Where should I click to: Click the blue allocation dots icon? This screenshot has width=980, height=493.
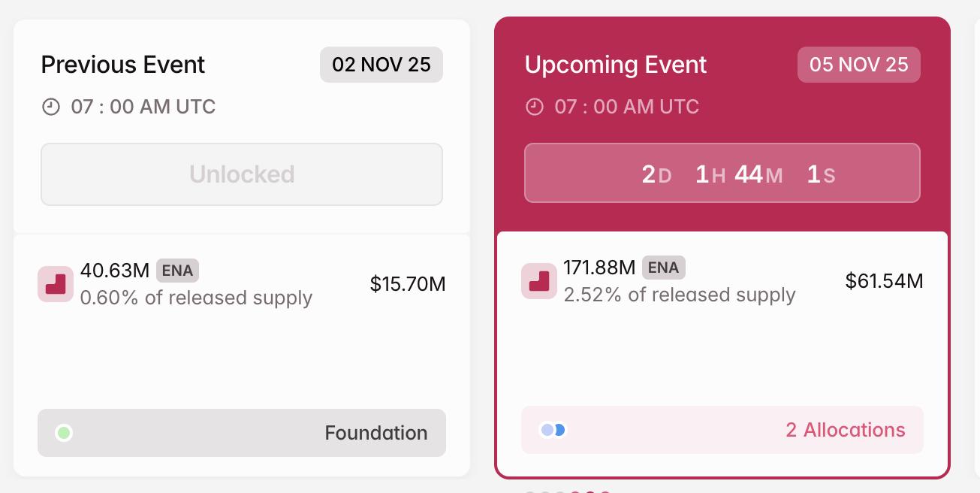click(x=553, y=428)
